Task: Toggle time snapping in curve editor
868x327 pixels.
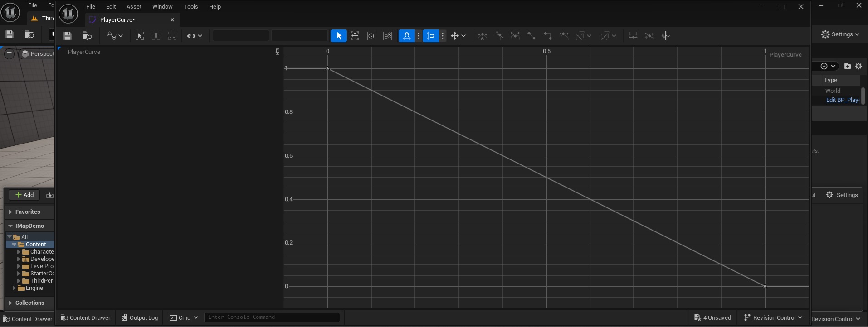Action: [407, 36]
